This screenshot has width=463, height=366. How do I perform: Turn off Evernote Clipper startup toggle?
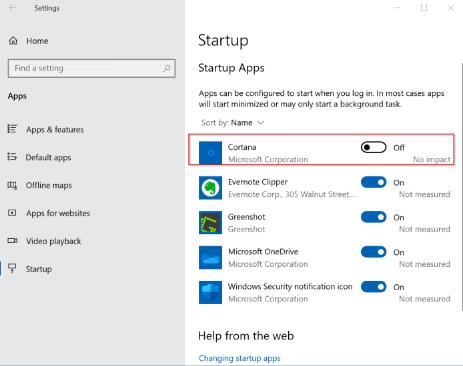[x=373, y=182]
